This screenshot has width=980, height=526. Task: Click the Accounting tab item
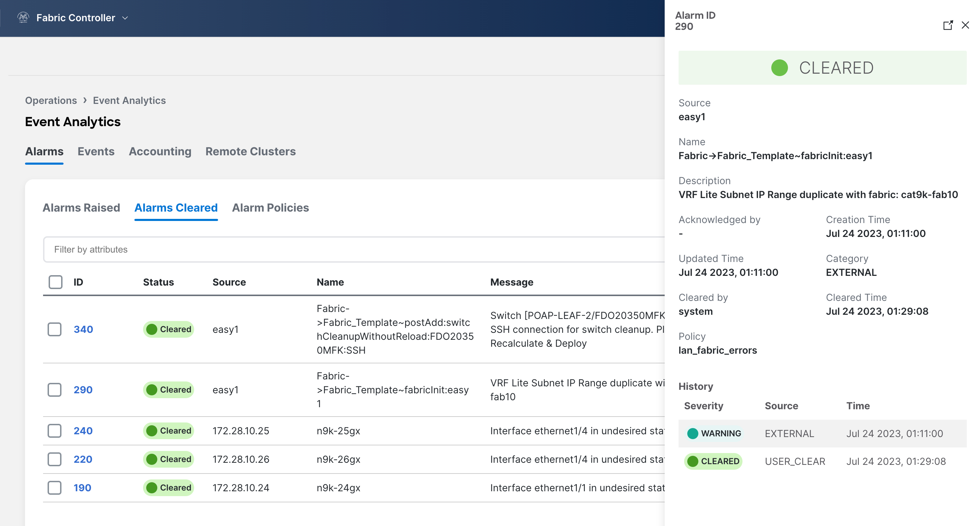coord(159,151)
